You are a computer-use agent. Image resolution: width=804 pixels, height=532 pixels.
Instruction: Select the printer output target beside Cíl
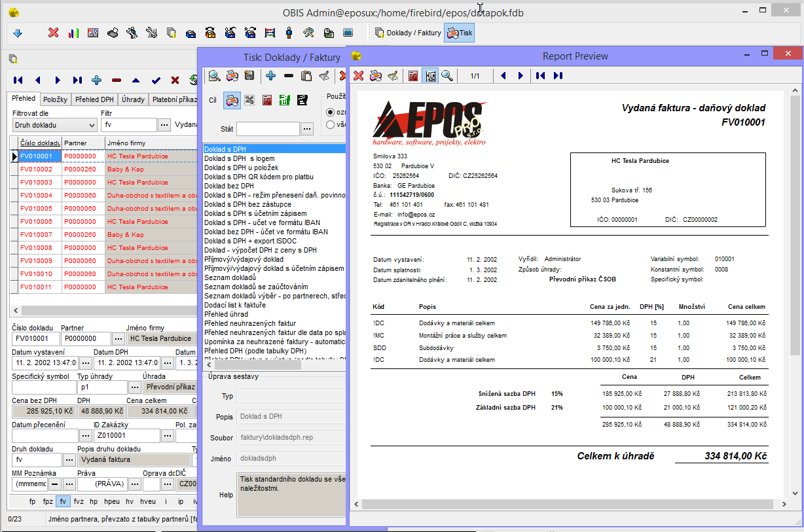coord(232,100)
